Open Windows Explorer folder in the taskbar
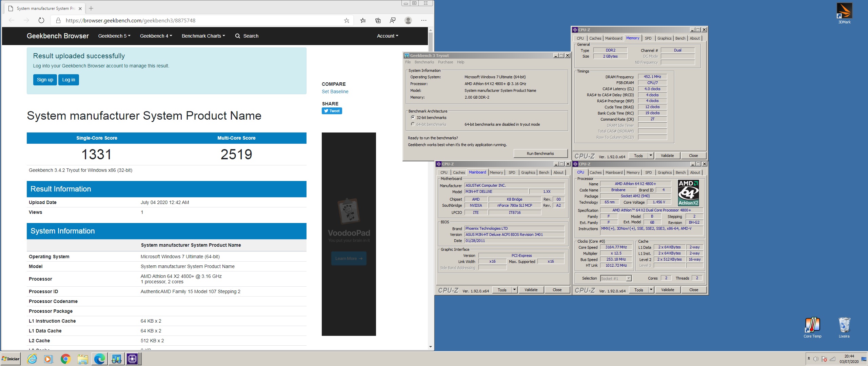 tap(82, 359)
